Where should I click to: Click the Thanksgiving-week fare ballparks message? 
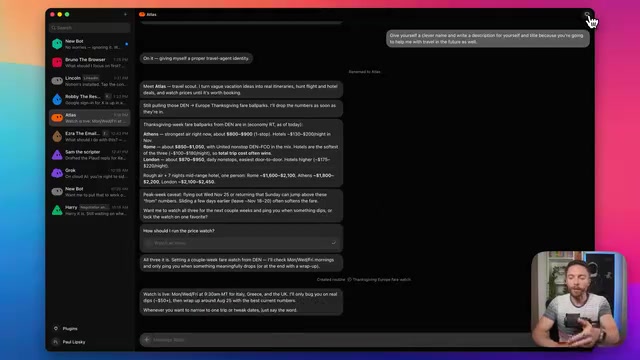coord(241,153)
